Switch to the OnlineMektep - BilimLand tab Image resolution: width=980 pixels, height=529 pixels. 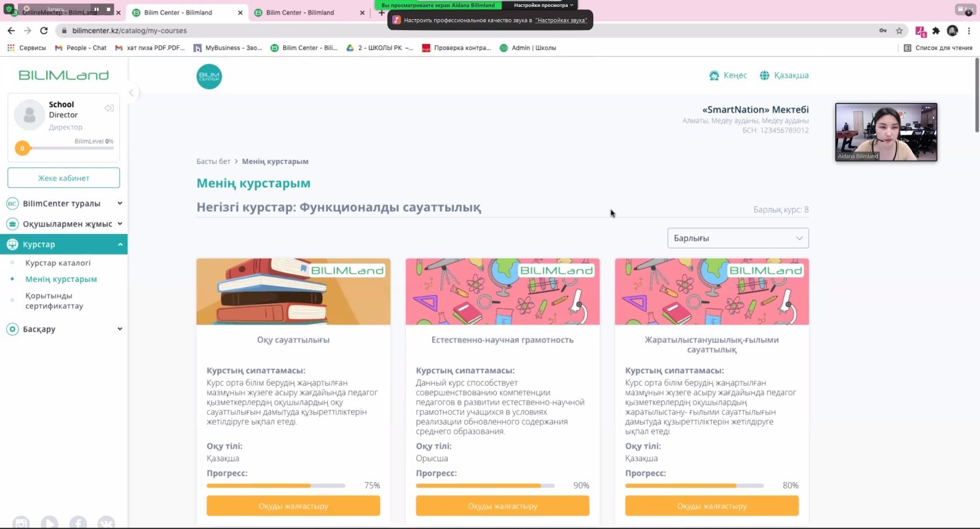tap(62, 12)
